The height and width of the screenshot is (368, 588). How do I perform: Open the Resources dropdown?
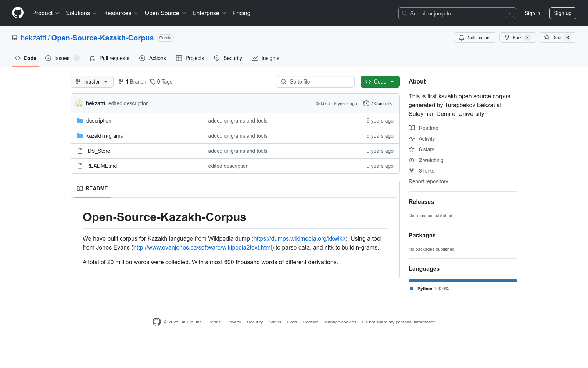tap(121, 13)
